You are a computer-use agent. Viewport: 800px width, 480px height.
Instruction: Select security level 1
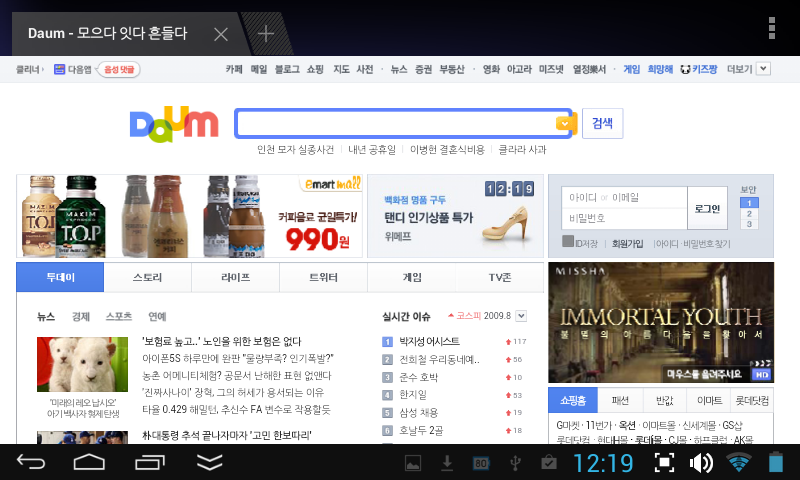(x=749, y=203)
